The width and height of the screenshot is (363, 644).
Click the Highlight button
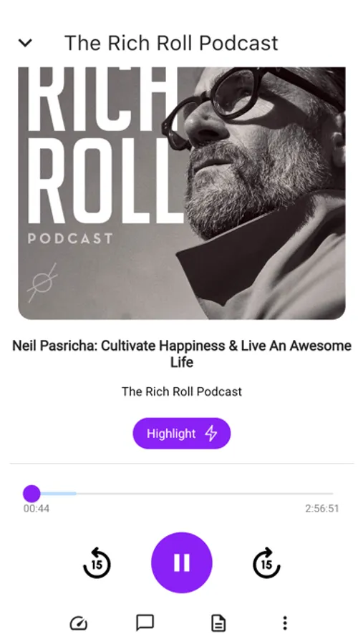[x=182, y=434]
